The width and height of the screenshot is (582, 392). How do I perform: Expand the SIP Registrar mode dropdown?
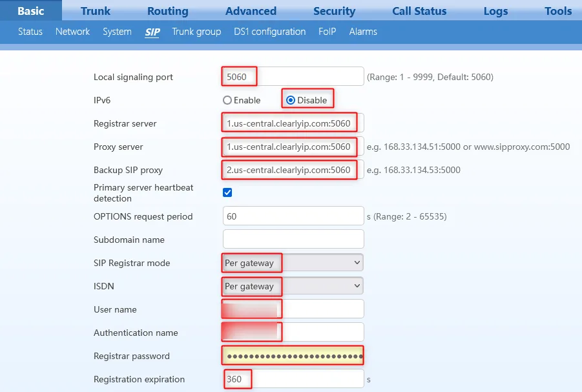(x=293, y=263)
